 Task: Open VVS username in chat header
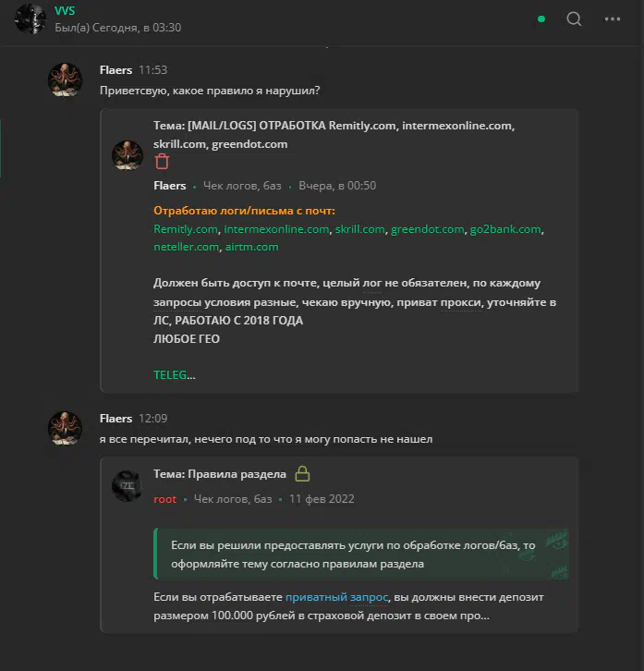tap(65, 11)
